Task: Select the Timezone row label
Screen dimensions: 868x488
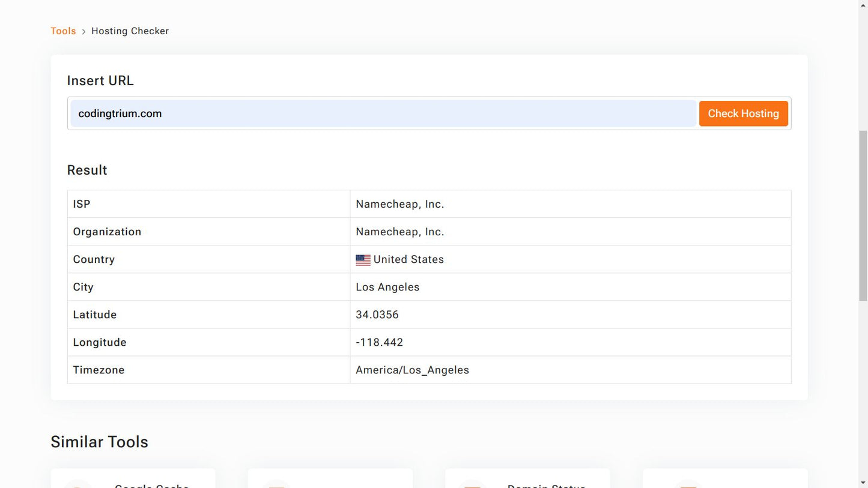Action: click(99, 370)
